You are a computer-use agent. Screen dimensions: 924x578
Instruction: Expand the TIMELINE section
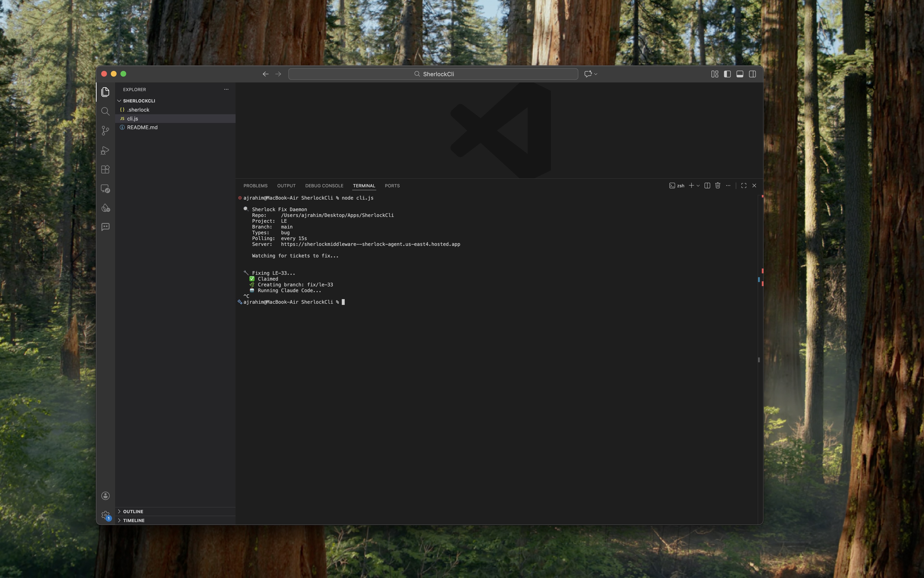[x=134, y=520]
